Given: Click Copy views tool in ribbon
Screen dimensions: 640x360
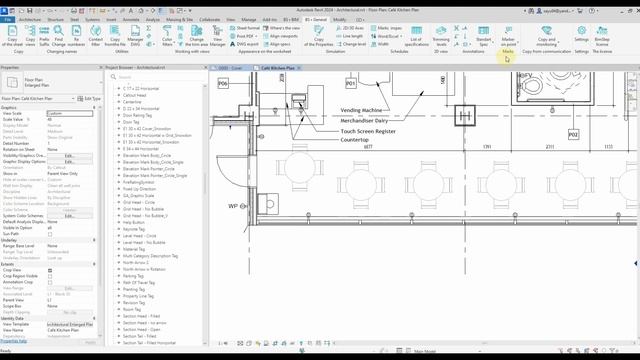Looking at the screenshot, I should pyautogui.click(x=30, y=36).
